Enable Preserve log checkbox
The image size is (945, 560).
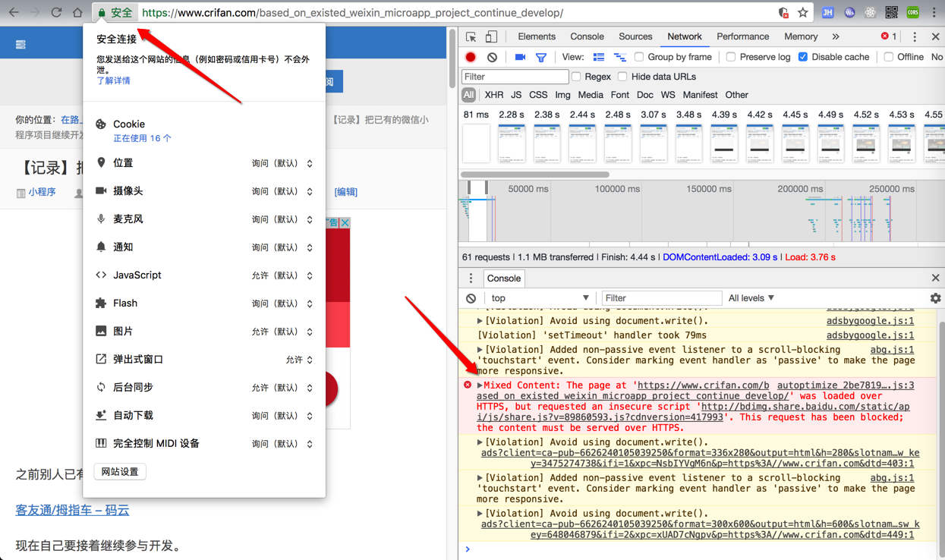click(730, 57)
